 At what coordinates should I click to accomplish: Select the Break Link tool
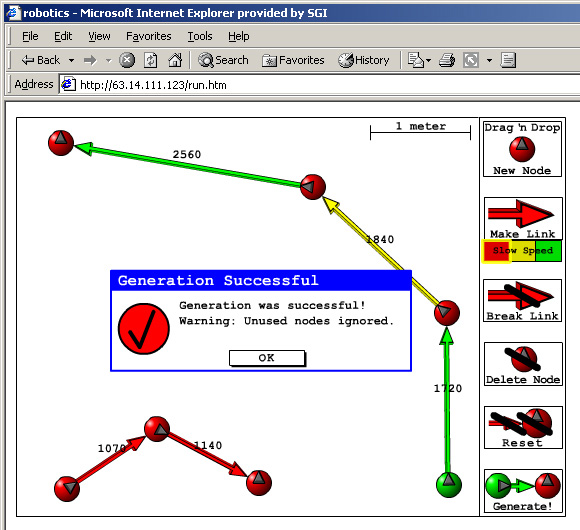[x=522, y=300]
